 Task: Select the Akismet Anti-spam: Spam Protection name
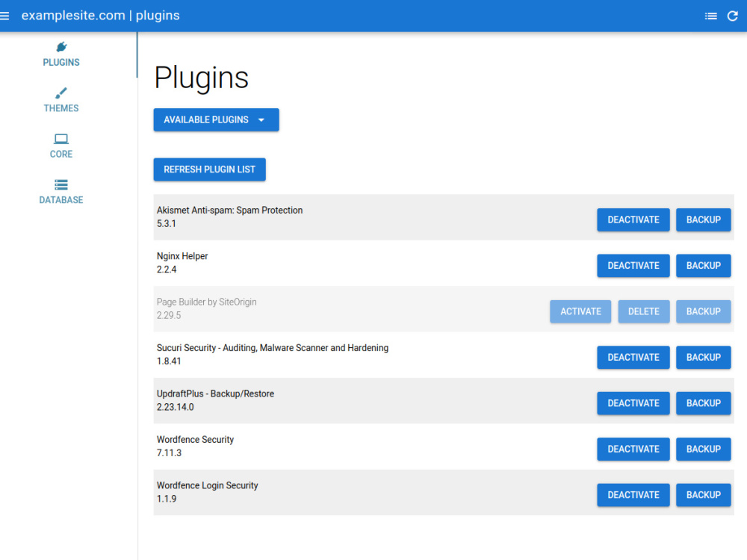tap(229, 211)
